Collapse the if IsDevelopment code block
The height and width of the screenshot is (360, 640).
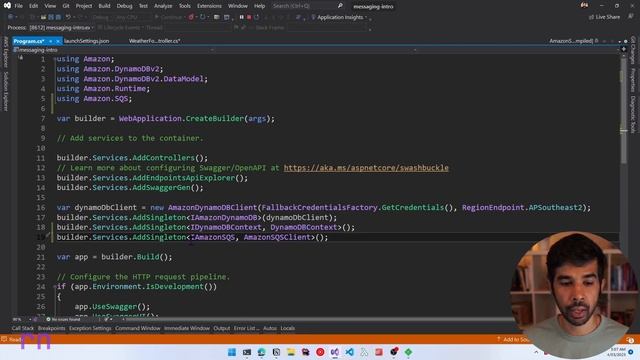click(x=54, y=287)
